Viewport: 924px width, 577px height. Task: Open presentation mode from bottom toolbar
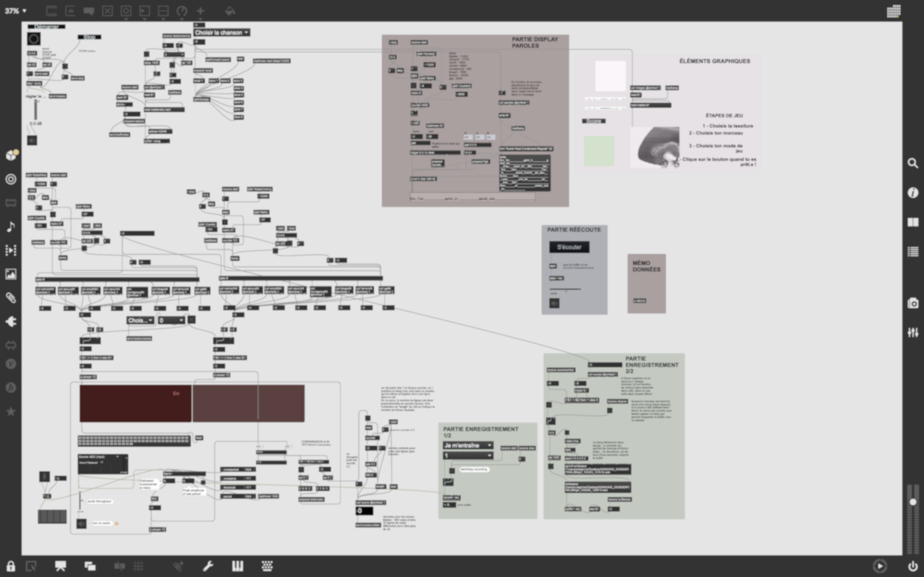pos(60,566)
